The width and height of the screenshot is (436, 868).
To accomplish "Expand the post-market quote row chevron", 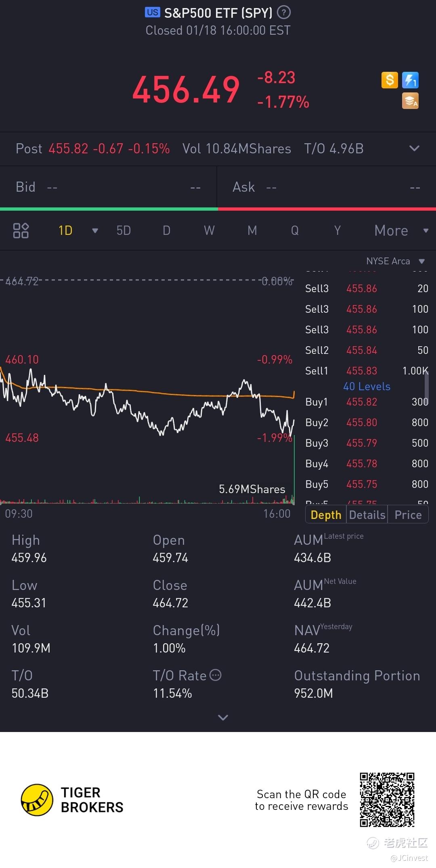I will pos(414,148).
